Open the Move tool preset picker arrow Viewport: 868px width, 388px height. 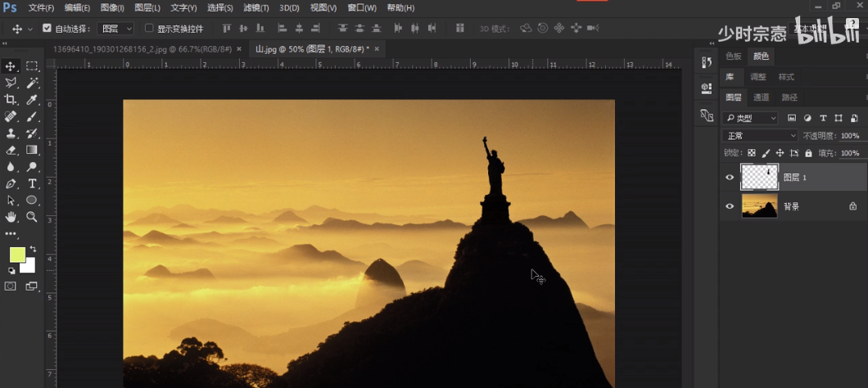tap(30, 29)
